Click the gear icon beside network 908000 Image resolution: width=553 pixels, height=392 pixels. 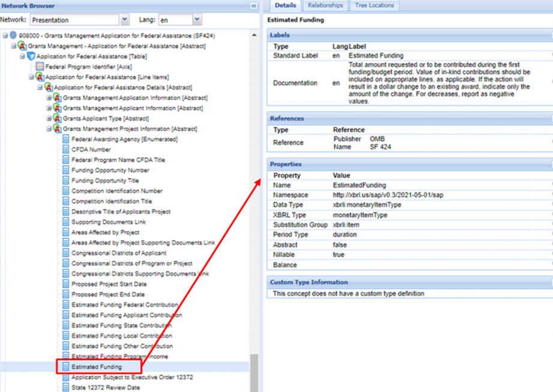(14, 36)
